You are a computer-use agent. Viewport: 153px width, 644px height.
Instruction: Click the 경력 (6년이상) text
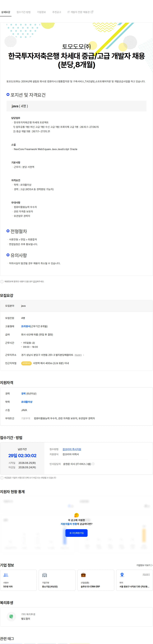pyautogui.click(x=29, y=394)
